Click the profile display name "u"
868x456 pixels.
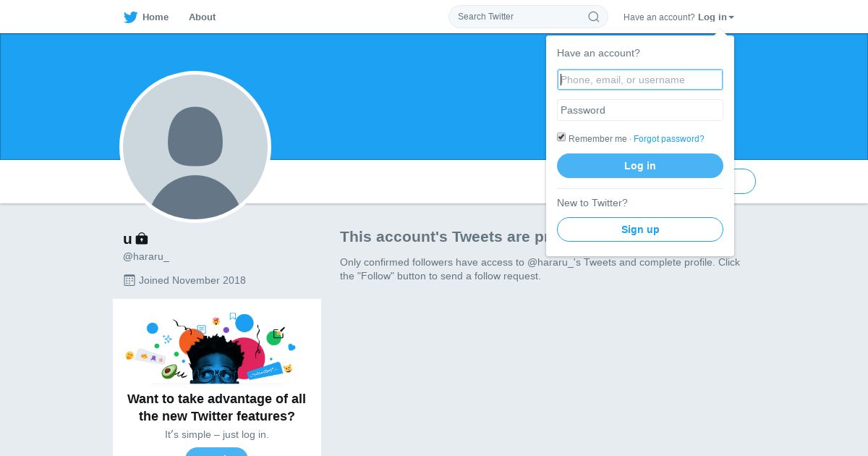pos(127,239)
